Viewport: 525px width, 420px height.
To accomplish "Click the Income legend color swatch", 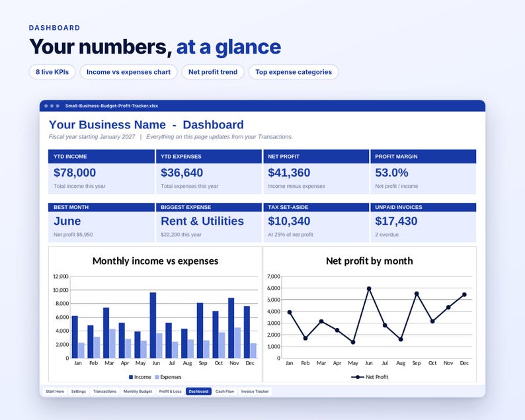I will click(131, 377).
